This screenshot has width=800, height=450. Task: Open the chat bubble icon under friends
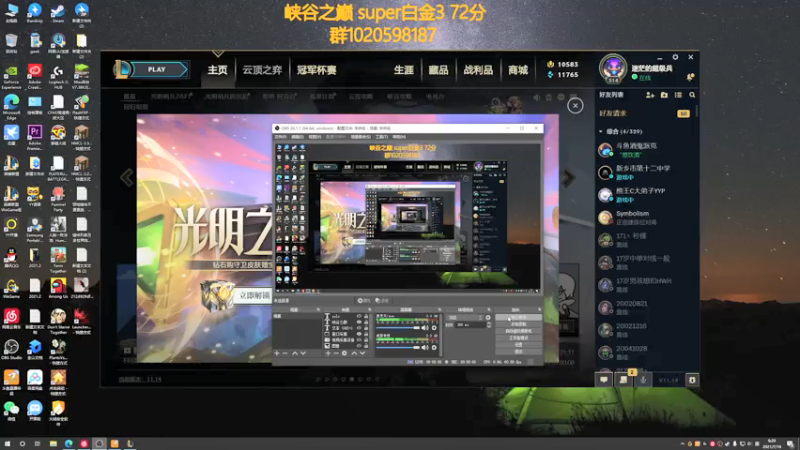604,380
